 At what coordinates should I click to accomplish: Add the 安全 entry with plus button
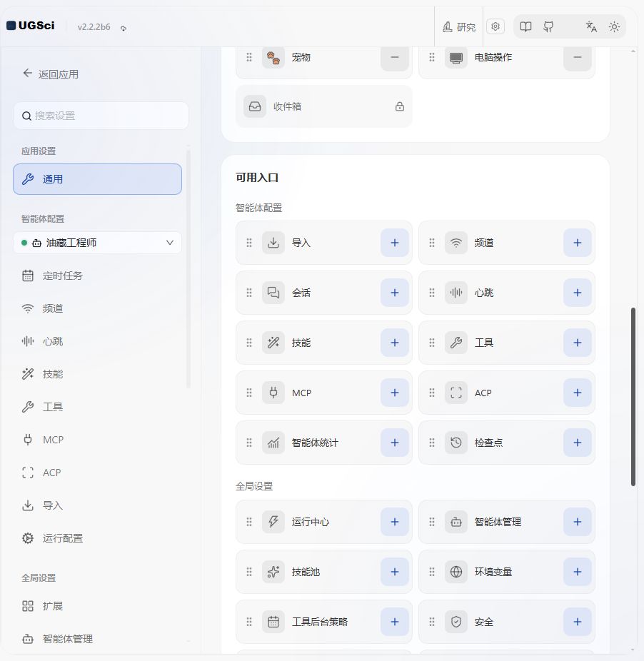(578, 622)
